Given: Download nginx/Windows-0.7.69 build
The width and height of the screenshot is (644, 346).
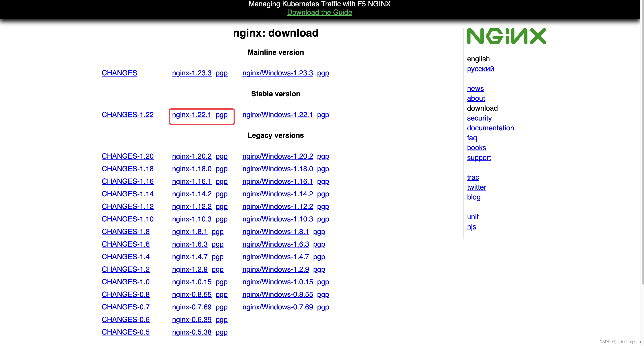Looking at the screenshot, I should [x=278, y=307].
